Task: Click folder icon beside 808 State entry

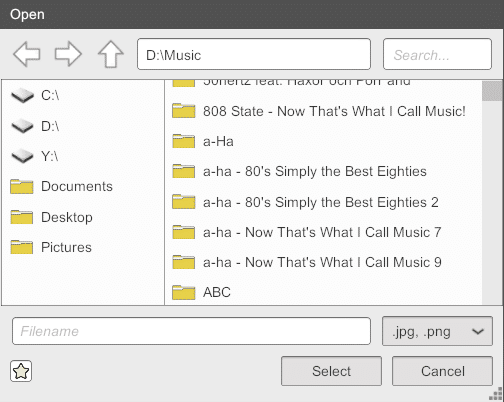Action: [x=184, y=111]
